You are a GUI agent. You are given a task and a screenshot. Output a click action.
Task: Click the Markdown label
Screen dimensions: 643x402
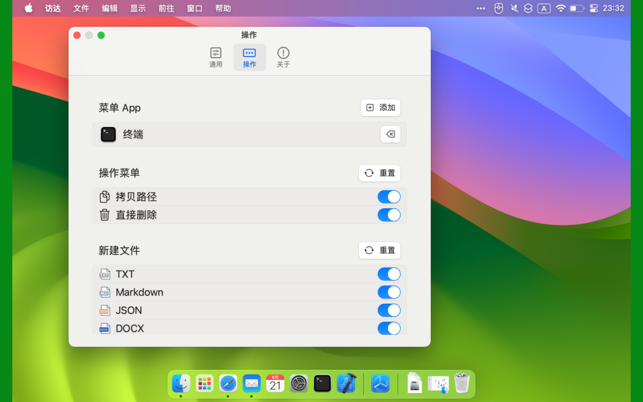click(x=139, y=292)
